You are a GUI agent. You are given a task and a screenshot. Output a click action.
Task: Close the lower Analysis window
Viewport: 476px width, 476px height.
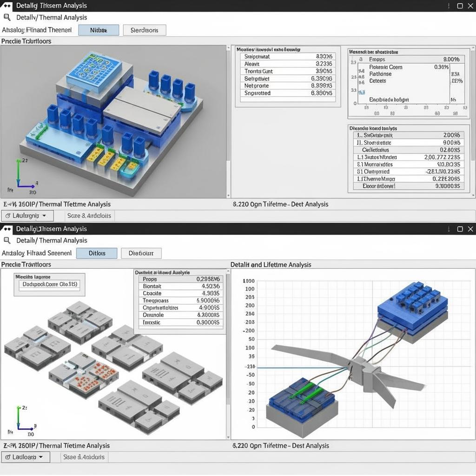pos(470,229)
